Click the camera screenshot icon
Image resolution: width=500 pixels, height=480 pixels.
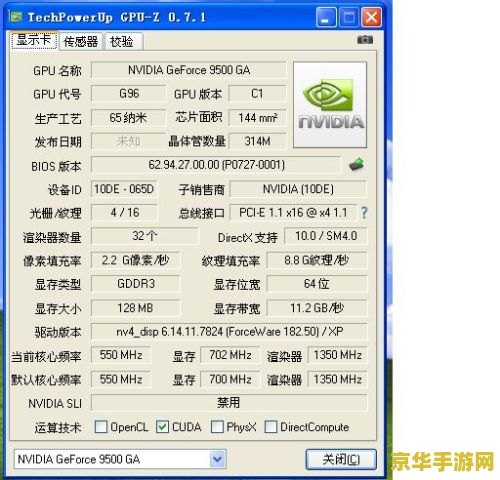point(365,40)
